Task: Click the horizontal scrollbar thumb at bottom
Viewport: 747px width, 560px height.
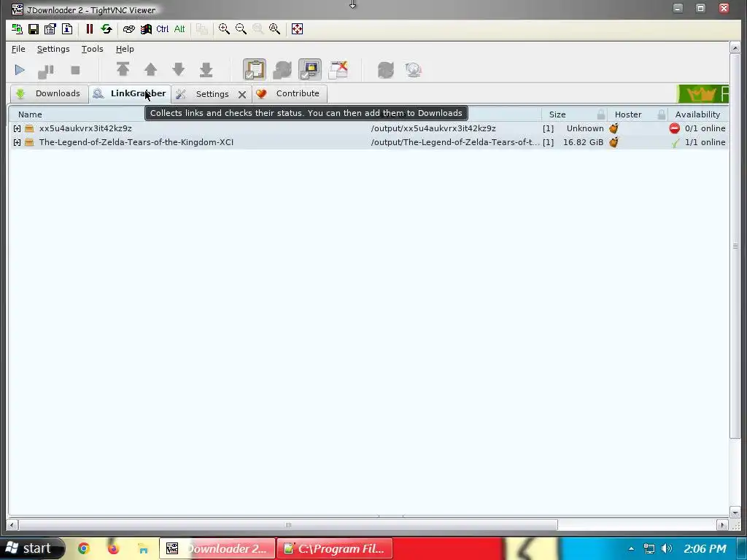Action: click(288, 525)
